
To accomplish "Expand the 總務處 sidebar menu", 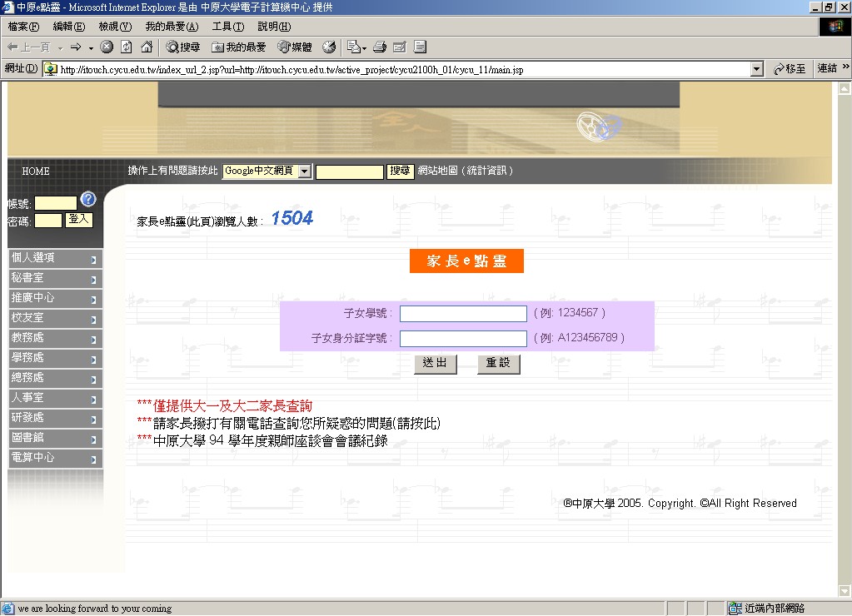I will [55, 378].
